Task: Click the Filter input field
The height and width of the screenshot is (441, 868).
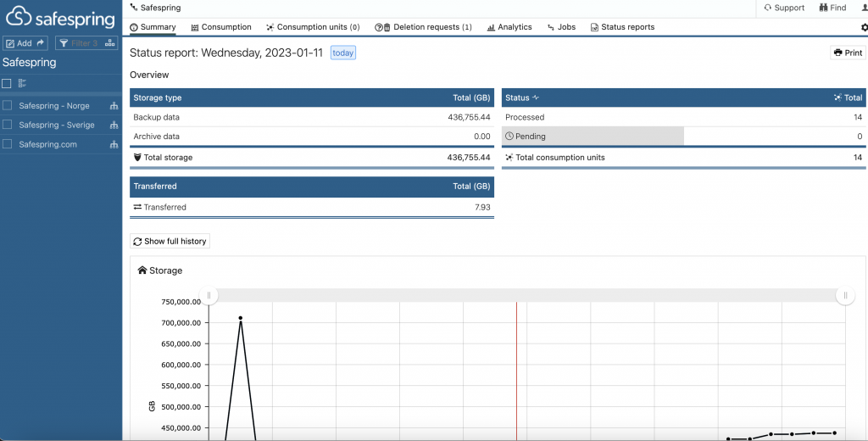Action: pyautogui.click(x=83, y=43)
